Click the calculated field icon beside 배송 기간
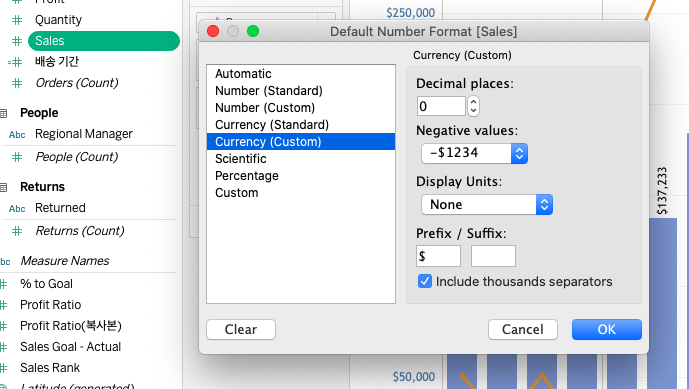Viewport: 689px width, 389px height. point(15,62)
